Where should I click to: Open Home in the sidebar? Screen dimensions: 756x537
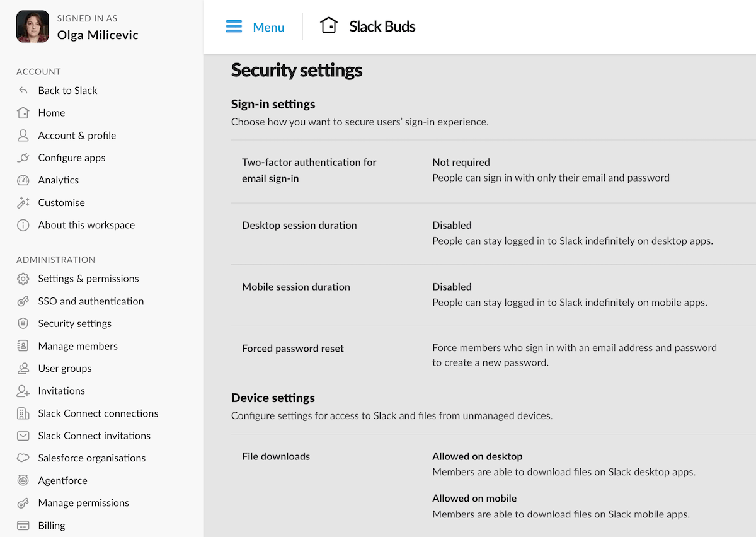pos(52,113)
